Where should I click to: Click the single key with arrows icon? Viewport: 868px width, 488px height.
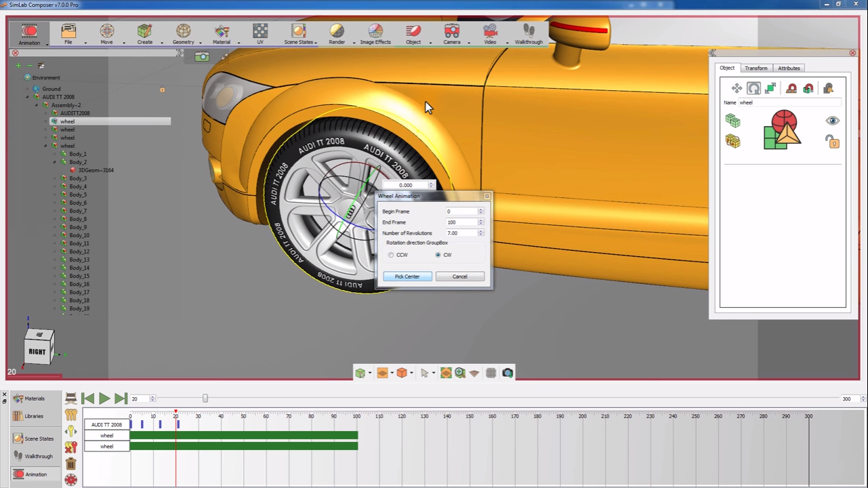(x=70, y=431)
